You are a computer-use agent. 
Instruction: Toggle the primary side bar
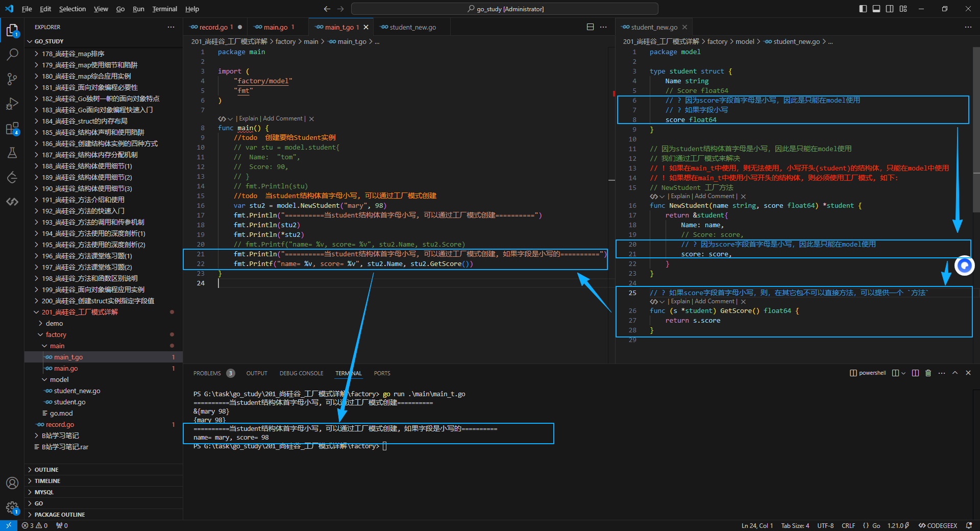(x=863, y=9)
